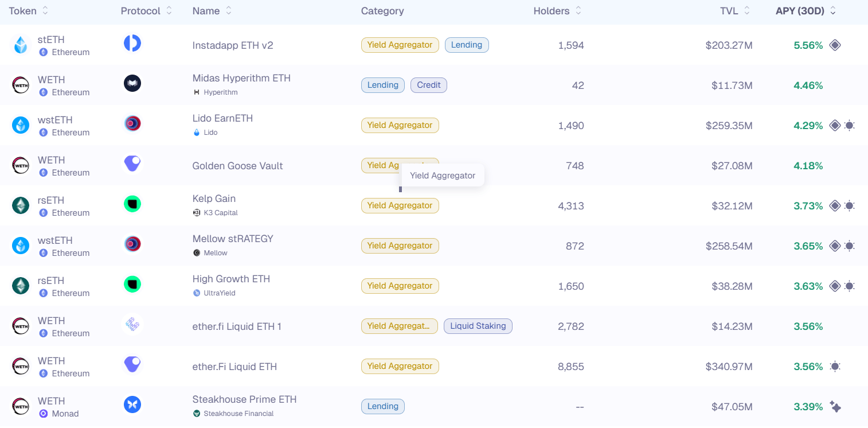Open the Instadapp ETH v2 vault
This screenshot has height=428, width=868.
[233, 45]
